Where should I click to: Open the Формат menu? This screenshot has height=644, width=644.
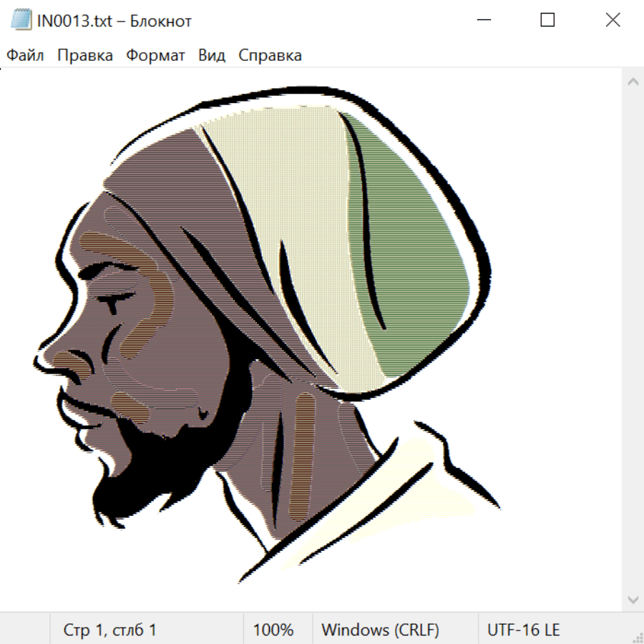point(155,56)
